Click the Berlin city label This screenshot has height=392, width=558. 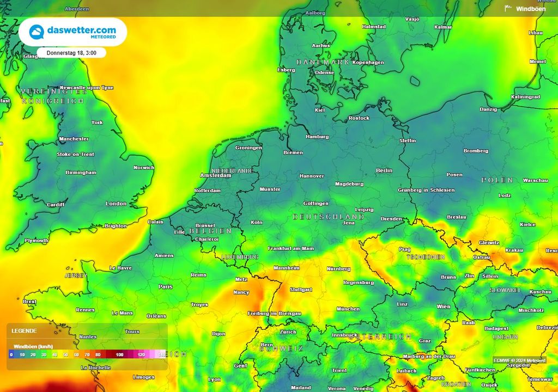pyautogui.click(x=385, y=170)
